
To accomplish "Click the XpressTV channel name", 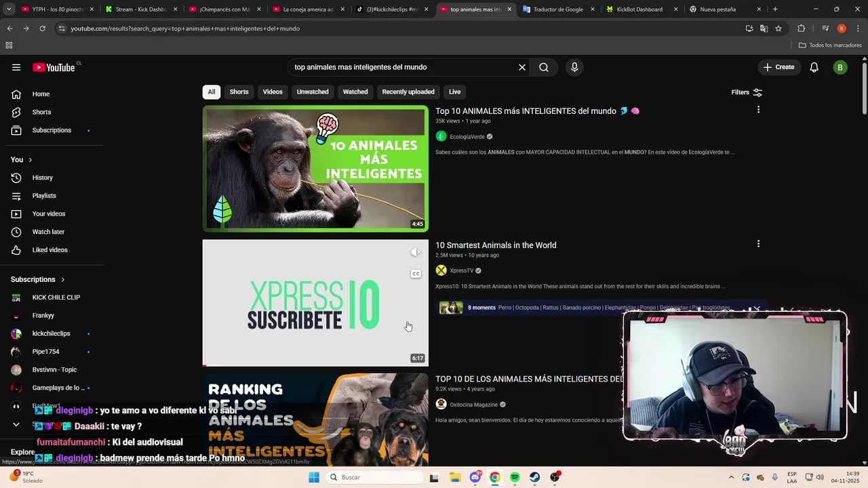I will click(462, 270).
